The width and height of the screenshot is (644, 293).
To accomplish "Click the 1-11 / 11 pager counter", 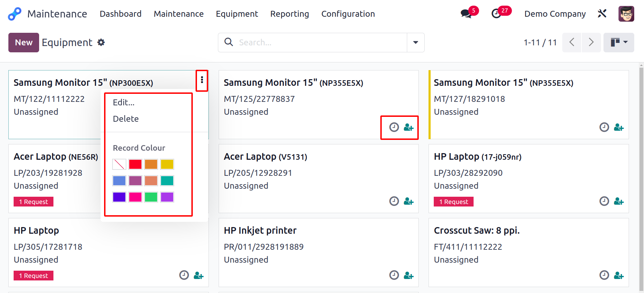I will 540,43.
